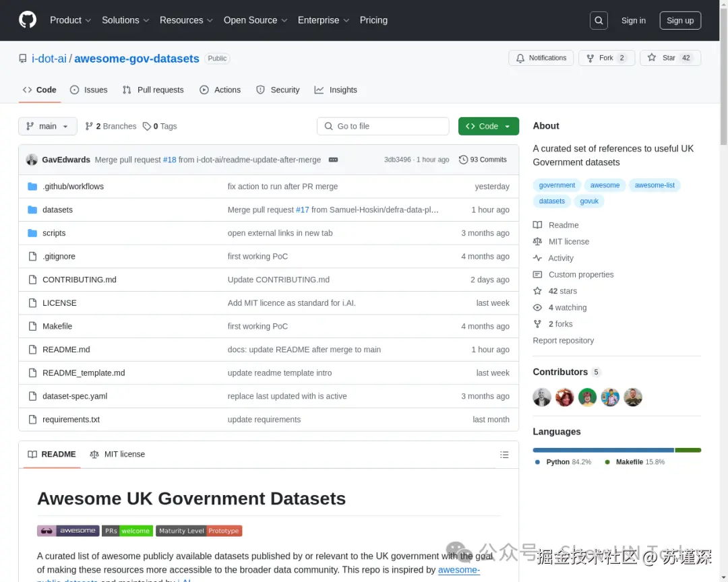The width and height of the screenshot is (728, 582).
Task: Select the MIT license tab in viewer
Action: [x=117, y=455]
